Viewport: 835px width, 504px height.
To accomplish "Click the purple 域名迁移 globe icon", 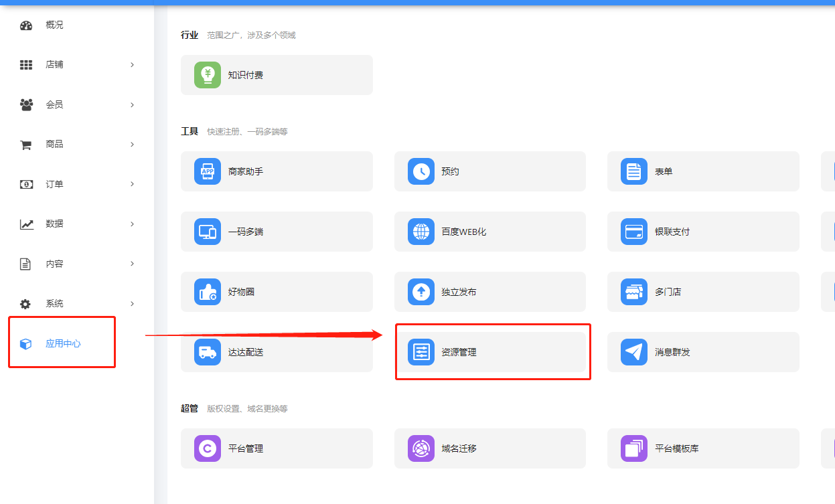I will [421, 448].
